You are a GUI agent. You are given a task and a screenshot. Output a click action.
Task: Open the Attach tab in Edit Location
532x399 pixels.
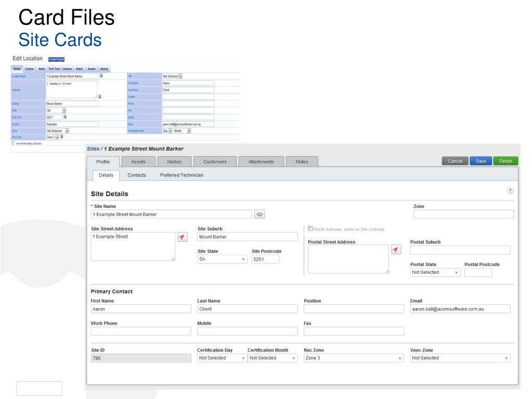point(80,69)
